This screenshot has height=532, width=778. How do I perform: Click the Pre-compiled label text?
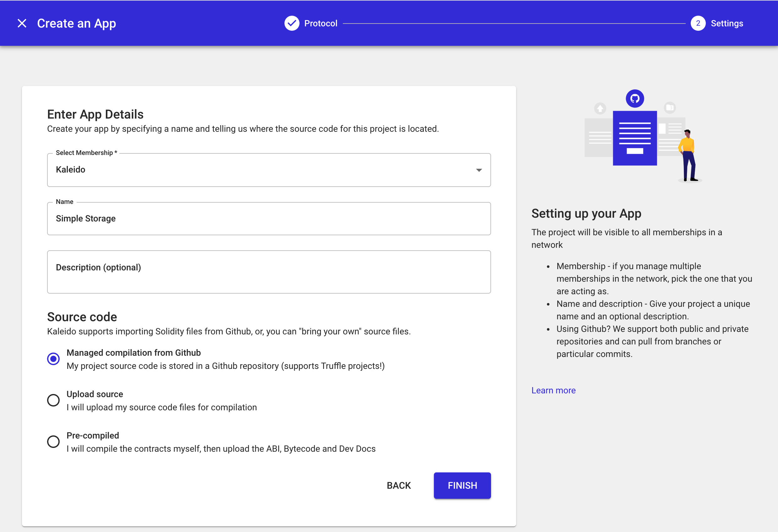coord(93,435)
